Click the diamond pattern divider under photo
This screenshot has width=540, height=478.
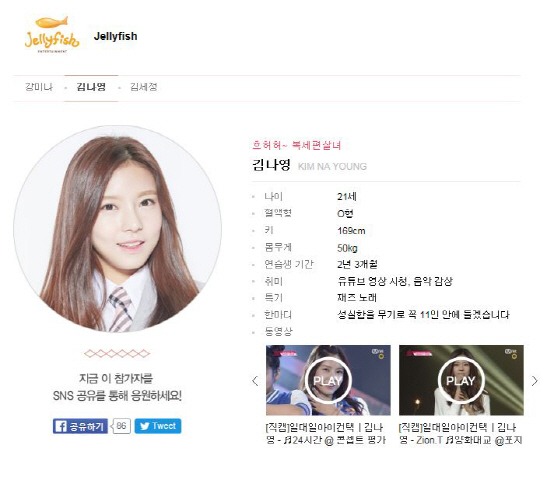[117, 353]
